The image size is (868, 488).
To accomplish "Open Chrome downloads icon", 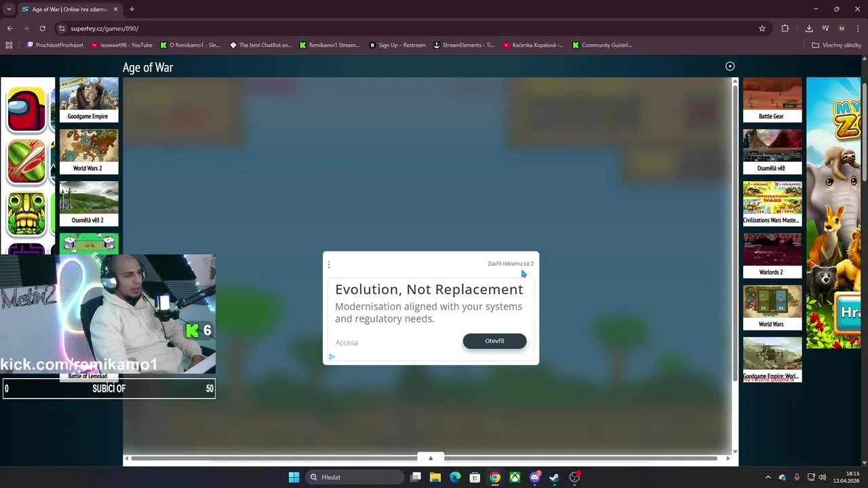I will [x=809, y=28].
